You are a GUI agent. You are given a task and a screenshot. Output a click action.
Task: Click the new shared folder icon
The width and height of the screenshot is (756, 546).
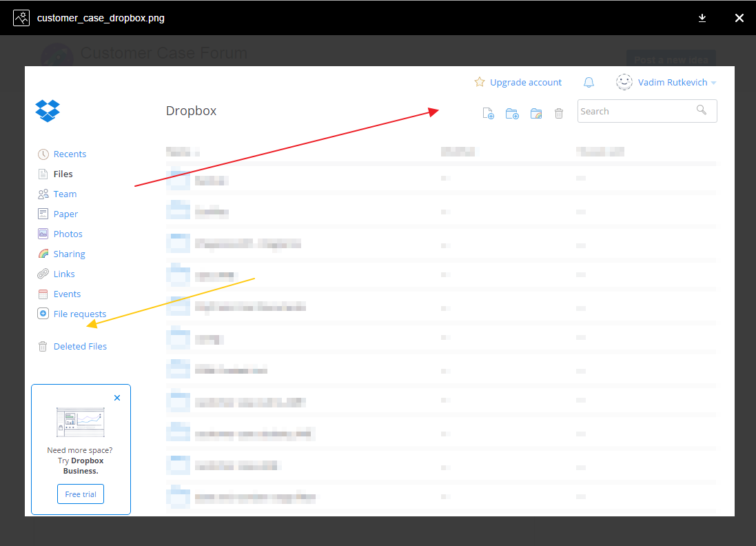coord(535,114)
